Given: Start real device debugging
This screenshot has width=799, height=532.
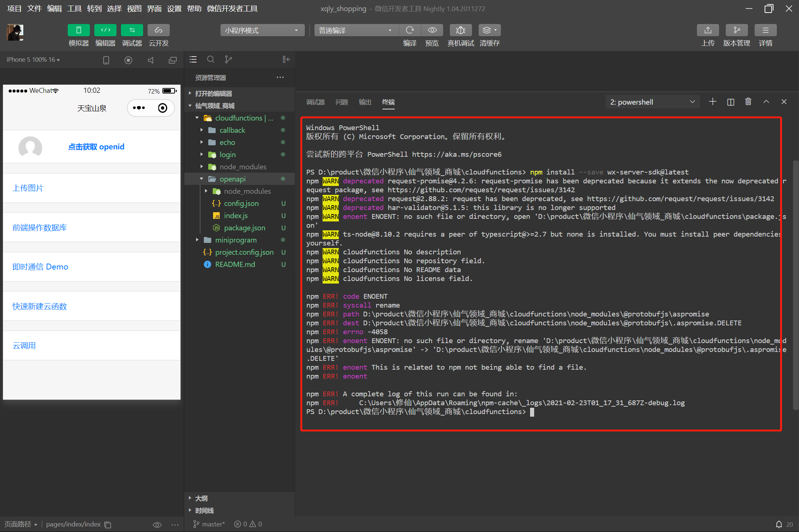Looking at the screenshot, I should pos(461,30).
